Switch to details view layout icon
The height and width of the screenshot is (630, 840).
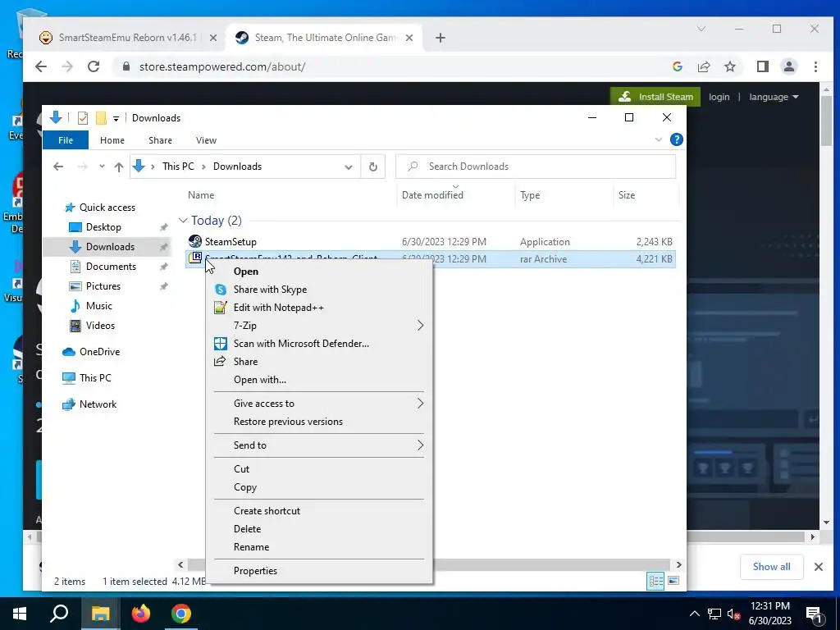[655, 581]
